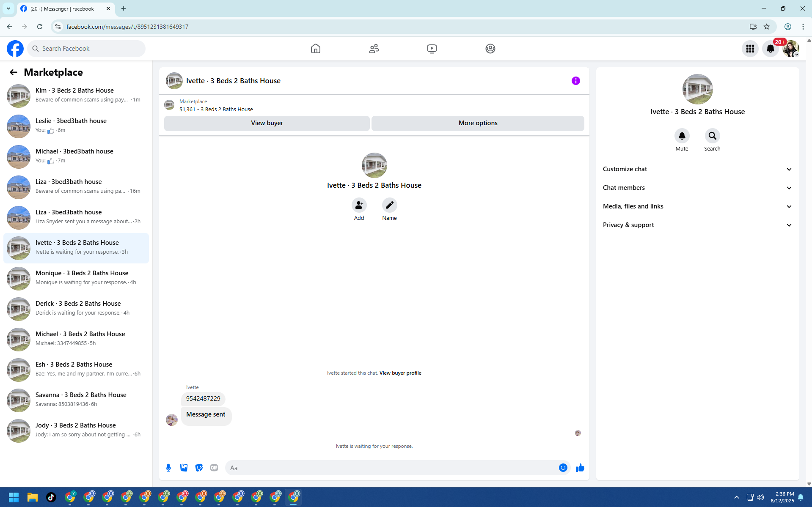
Task: Attach a file with the photo icon
Action: (x=184, y=468)
